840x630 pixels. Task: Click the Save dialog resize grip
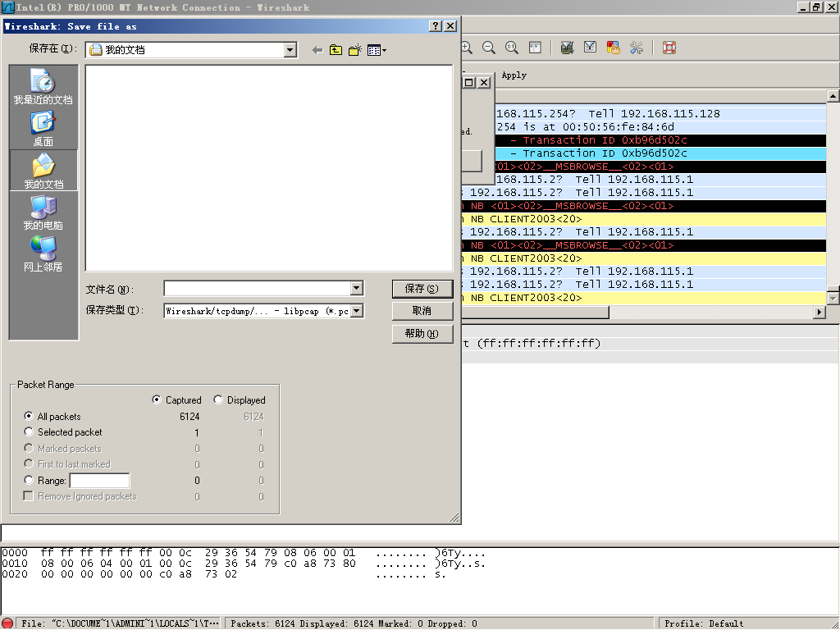click(454, 518)
